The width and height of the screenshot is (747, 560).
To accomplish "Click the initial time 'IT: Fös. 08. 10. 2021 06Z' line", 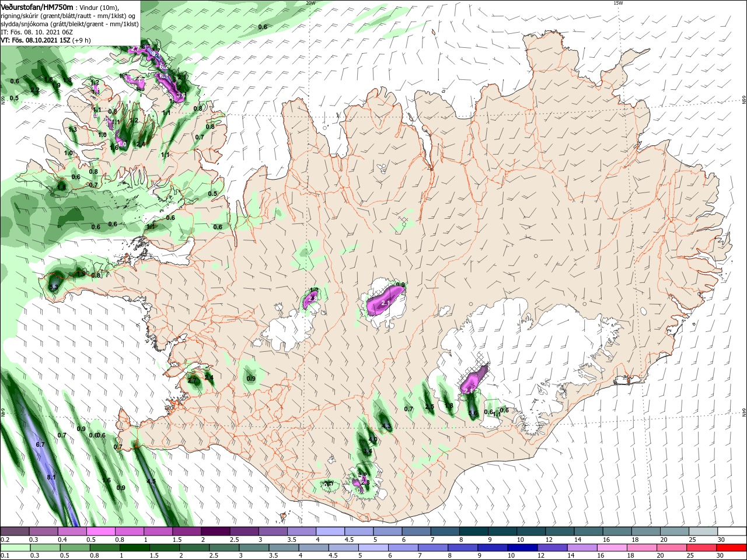I will [x=38, y=32].
